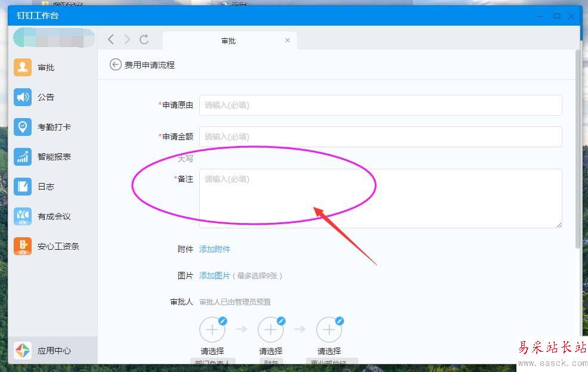Screen dimensions: 588x372
Task: Open the 智能报表 chart icon
Action: (x=23, y=157)
